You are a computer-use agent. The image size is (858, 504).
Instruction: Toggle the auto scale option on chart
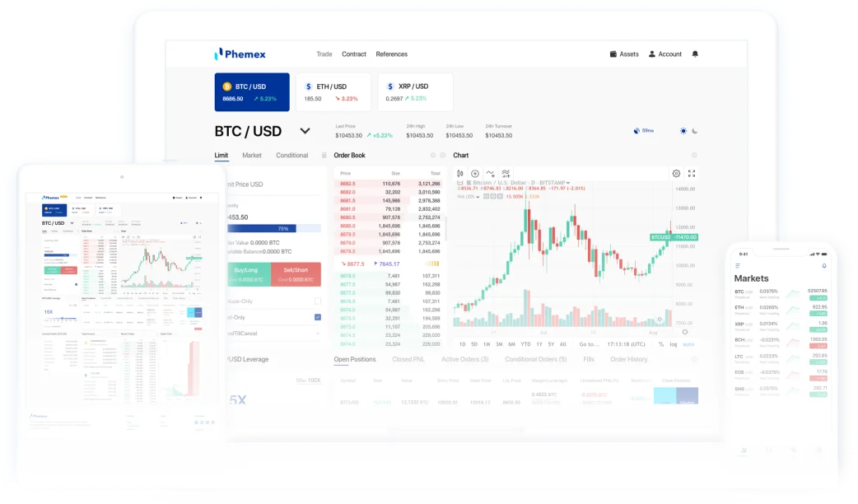(688, 344)
